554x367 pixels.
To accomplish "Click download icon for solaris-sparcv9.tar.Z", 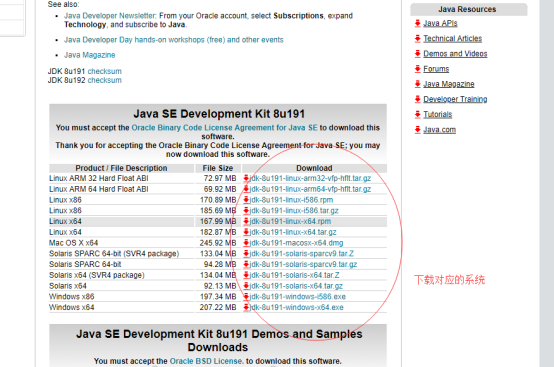I will point(246,254).
